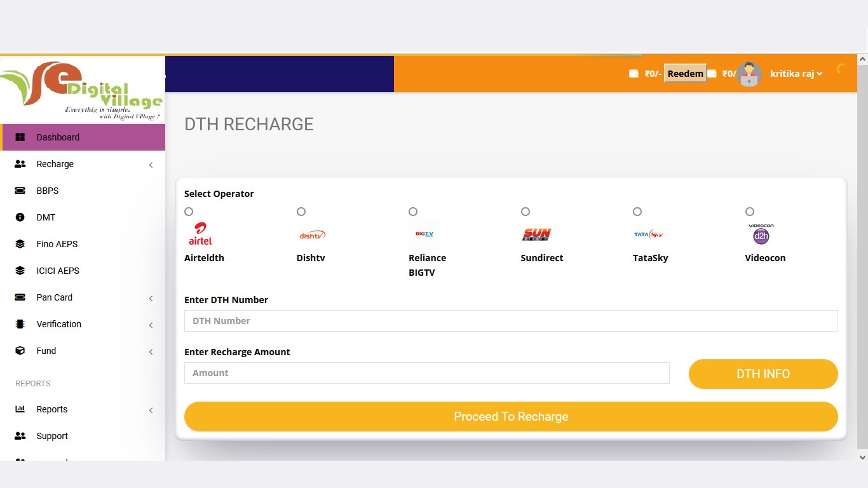Open the Dashboard menu item

(x=83, y=137)
